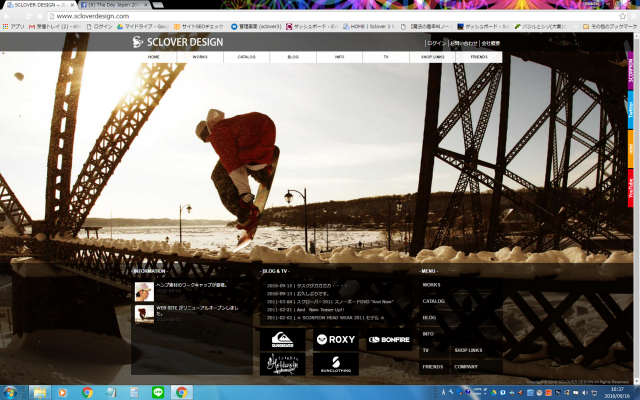Click the page vertical scrollbar

[636, 210]
